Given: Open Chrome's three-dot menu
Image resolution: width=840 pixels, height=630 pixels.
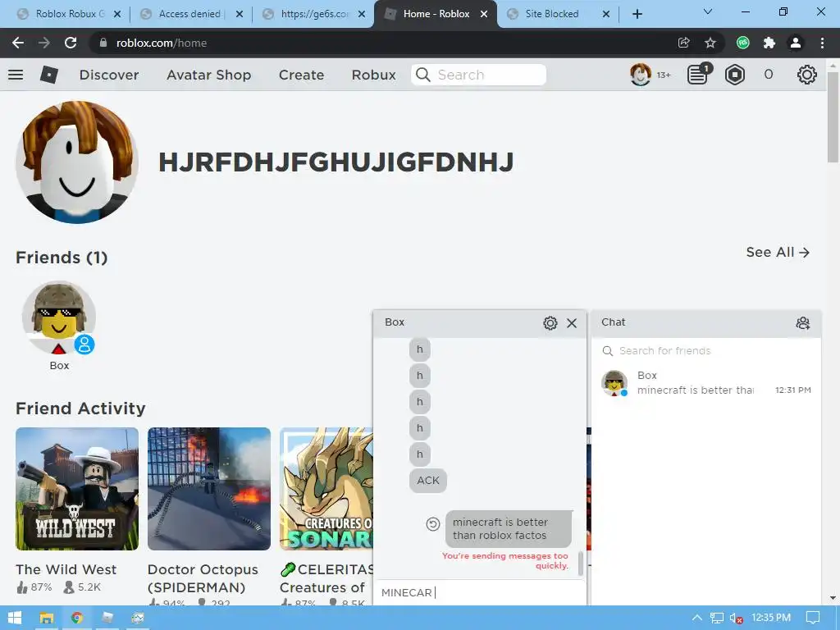Looking at the screenshot, I should click(x=822, y=43).
